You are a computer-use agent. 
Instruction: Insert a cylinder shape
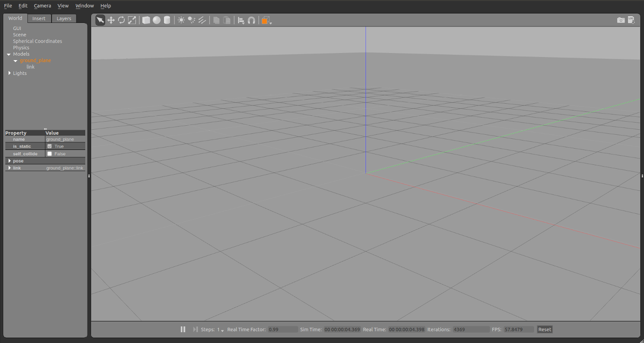[x=167, y=20]
